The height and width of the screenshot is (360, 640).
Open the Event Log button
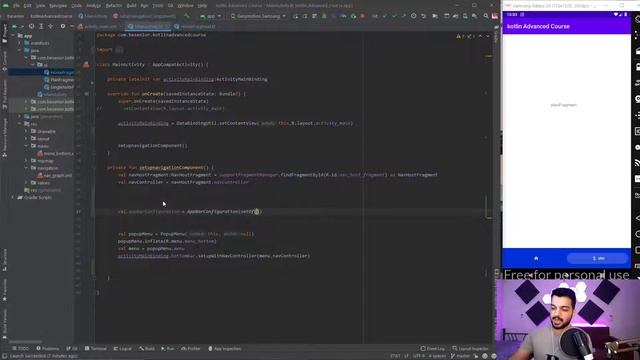pos(433,349)
